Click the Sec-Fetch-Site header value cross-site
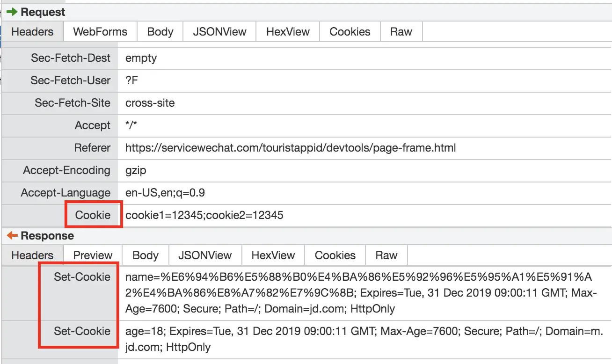 [150, 103]
